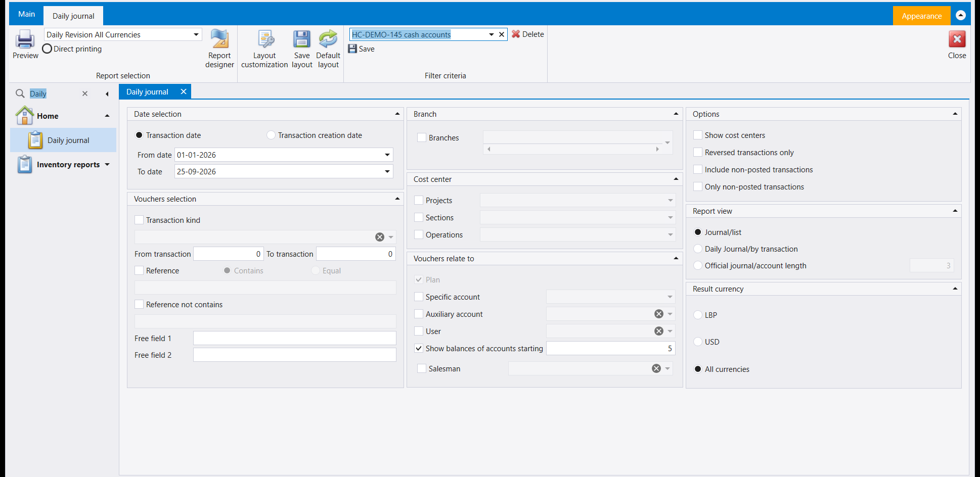
Task: Close the Daily journal document tab
Action: (184, 91)
